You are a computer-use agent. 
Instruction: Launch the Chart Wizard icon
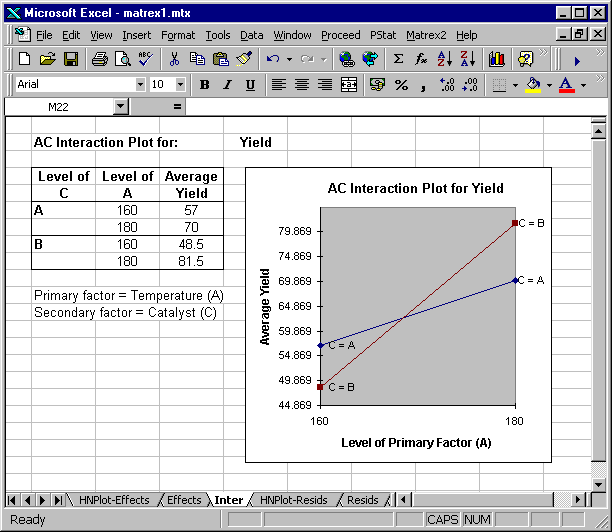pos(497,59)
